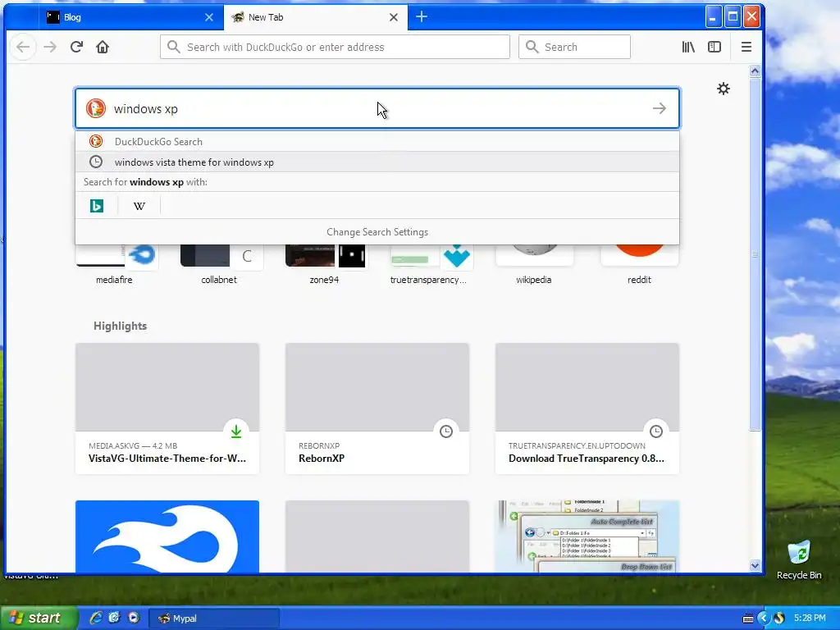This screenshot has width=840, height=630.
Task: Open new tab page settings gear
Action: 724,89
